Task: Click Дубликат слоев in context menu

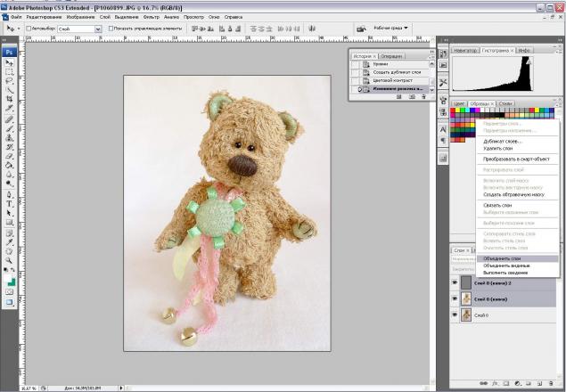Action: point(502,141)
